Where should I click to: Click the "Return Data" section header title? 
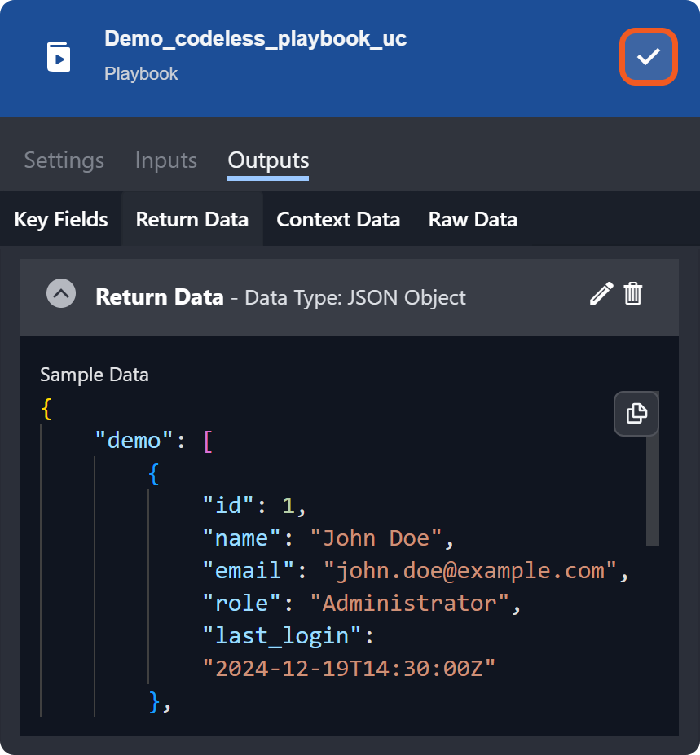(x=160, y=297)
